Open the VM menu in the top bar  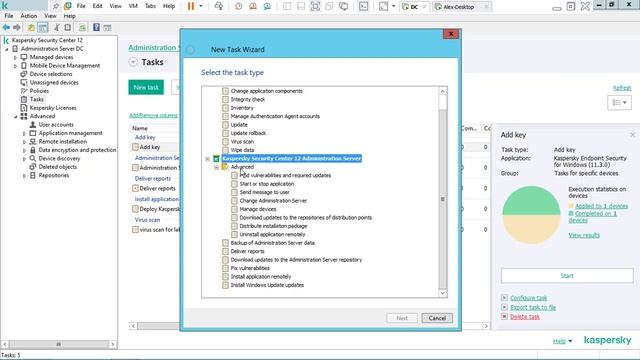pos(133,6)
